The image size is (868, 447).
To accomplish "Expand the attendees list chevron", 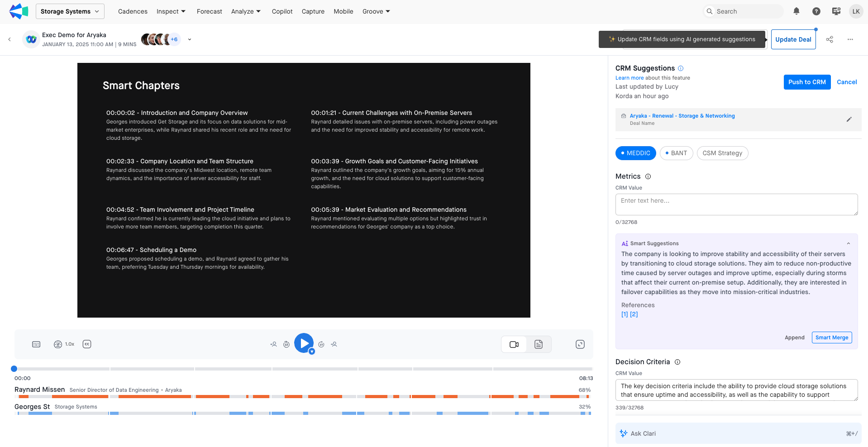I will pyautogui.click(x=190, y=39).
